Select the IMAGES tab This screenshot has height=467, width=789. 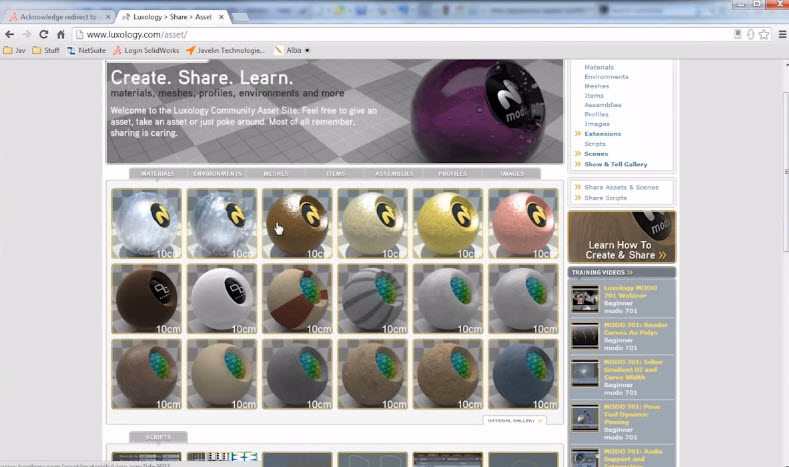click(512, 174)
